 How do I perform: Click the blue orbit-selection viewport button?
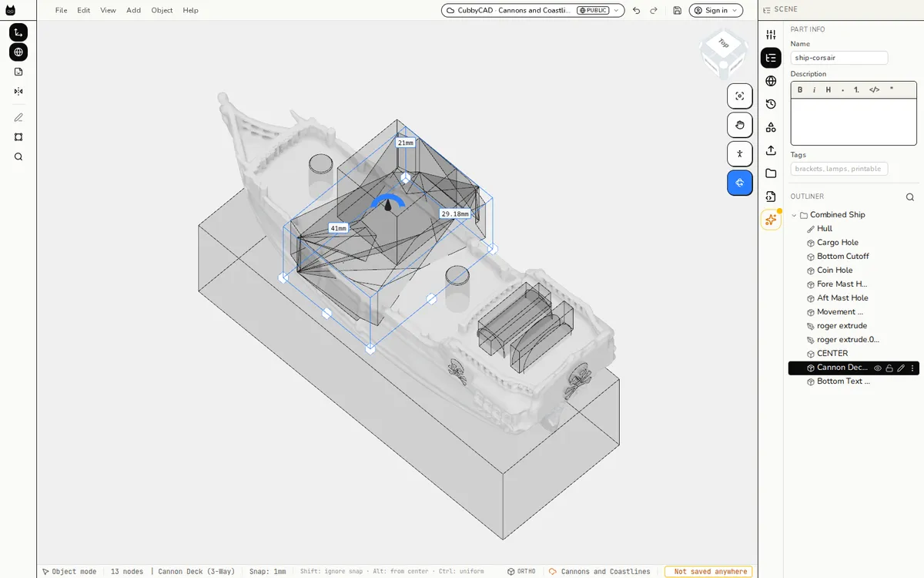(x=740, y=183)
